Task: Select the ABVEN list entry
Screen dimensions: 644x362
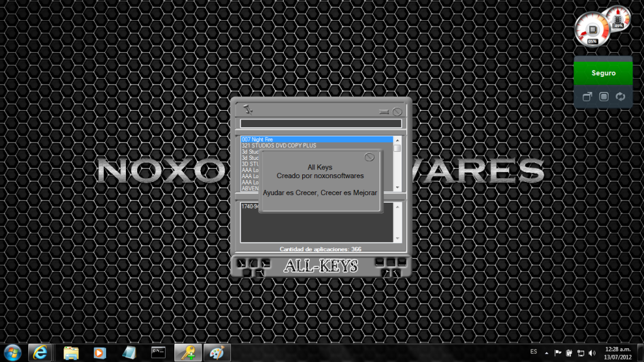Action: tap(250, 189)
